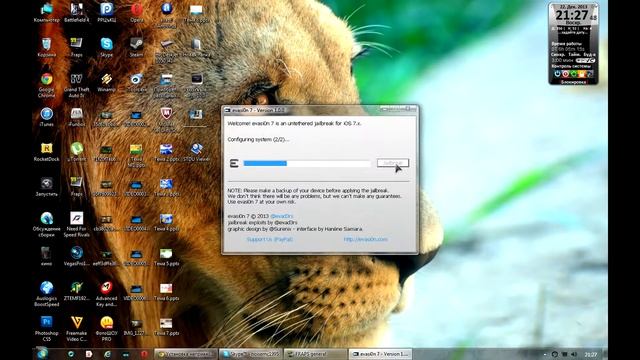The image size is (640, 360).
Task: Select the Запустить desktop shortcut
Action: pos(47,187)
